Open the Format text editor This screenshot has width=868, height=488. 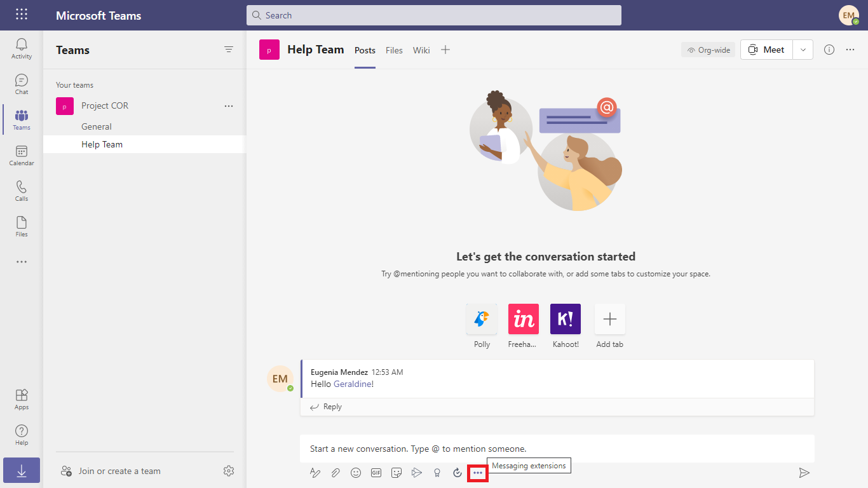[315, 473]
